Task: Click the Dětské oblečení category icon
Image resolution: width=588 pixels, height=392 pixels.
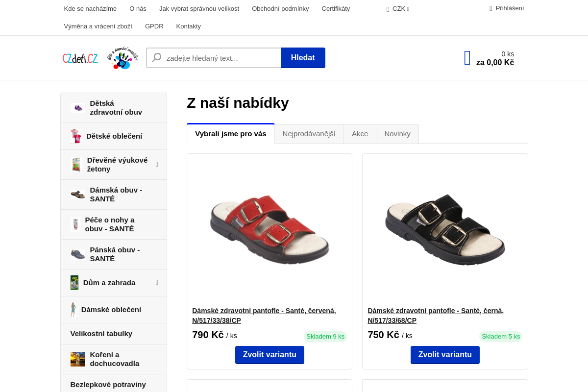Action: [75, 136]
